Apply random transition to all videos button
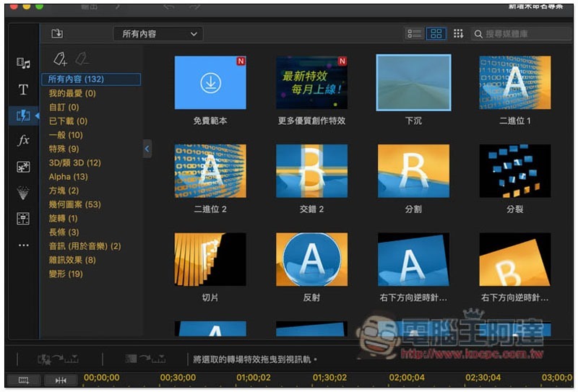Screen dimensions: 578x392 point(58,359)
